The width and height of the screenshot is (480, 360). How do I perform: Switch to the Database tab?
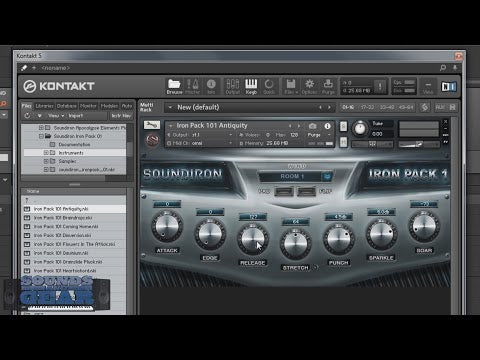tap(66, 106)
